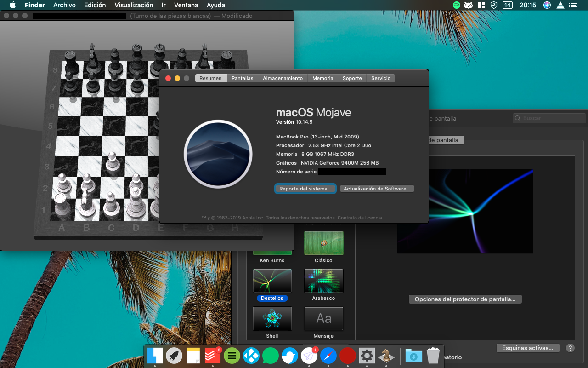Click Opciones del protector de pantalla
Viewport: 588px width, 368px height.
(x=465, y=299)
